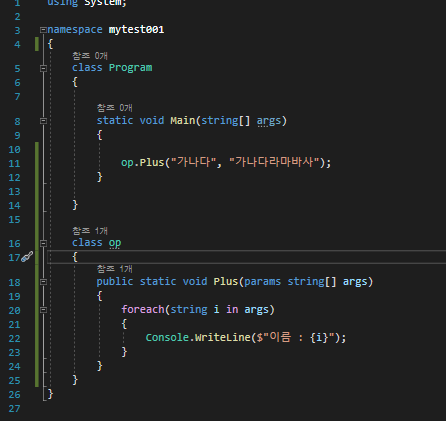
Task: Click the public keyword on line 18
Action: pos(115,282)
